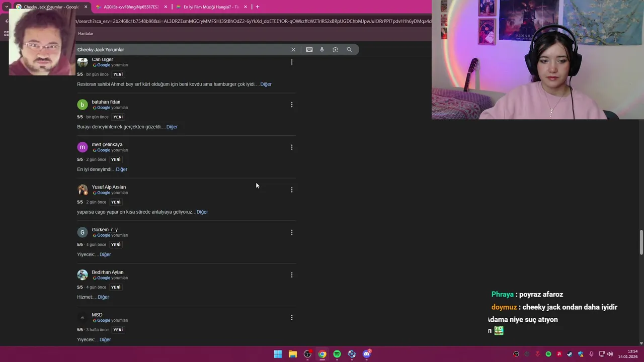This screenshot has height=362, width=644.
Task: Expand MSD's Yiyecek review with Diğer
Action: point(105,340)
